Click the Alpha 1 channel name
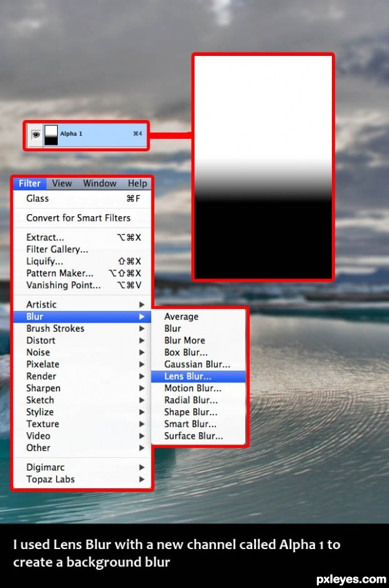This screenshot has height=588, width=389. pos(71,134)
